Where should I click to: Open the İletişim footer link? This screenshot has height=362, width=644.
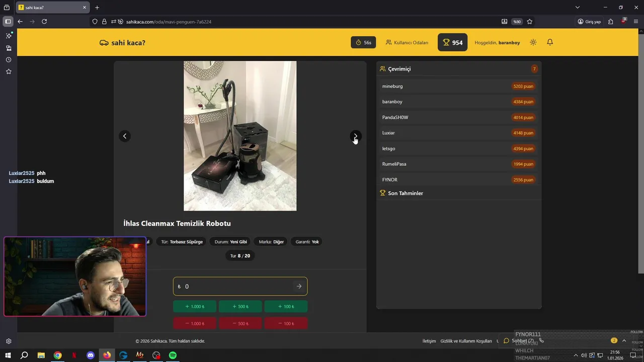pyautogui.click(x=429, y=341)
